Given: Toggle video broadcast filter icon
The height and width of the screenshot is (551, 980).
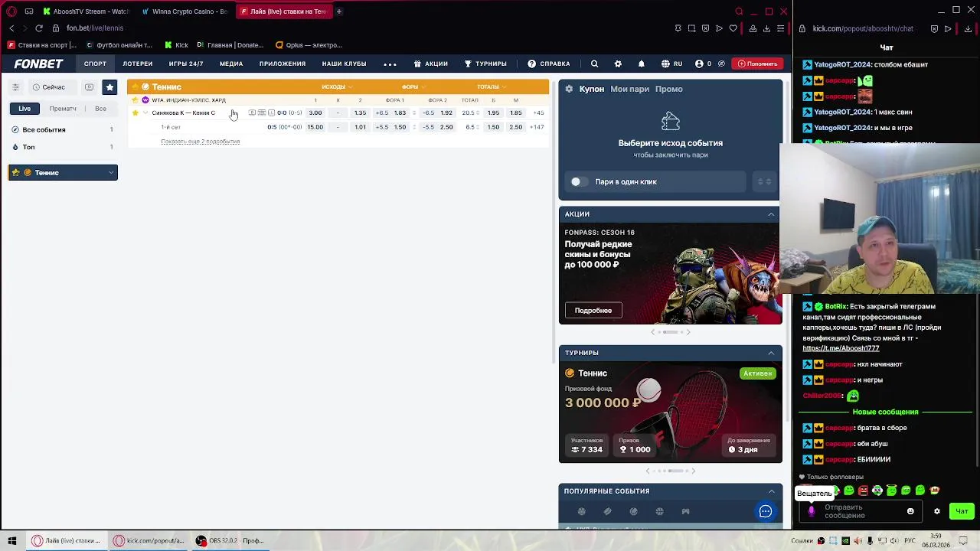Looking at the screenshot, I should (x=89, y=87).
